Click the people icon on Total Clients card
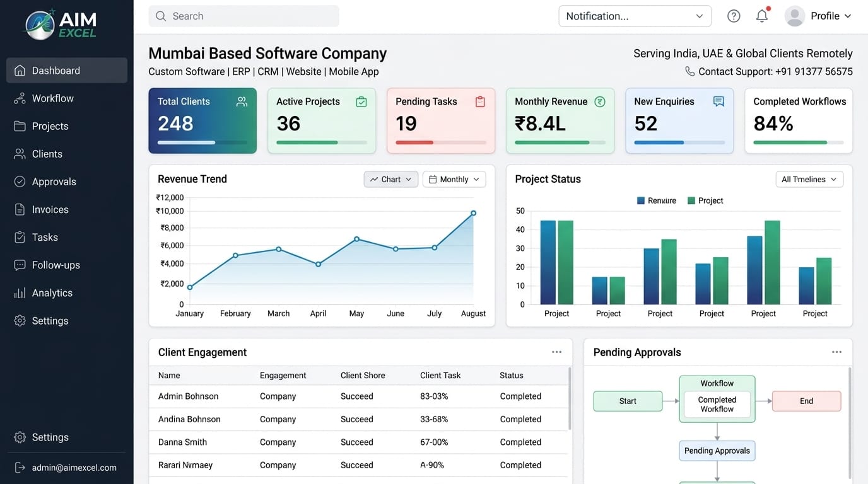 coord(242,101)
